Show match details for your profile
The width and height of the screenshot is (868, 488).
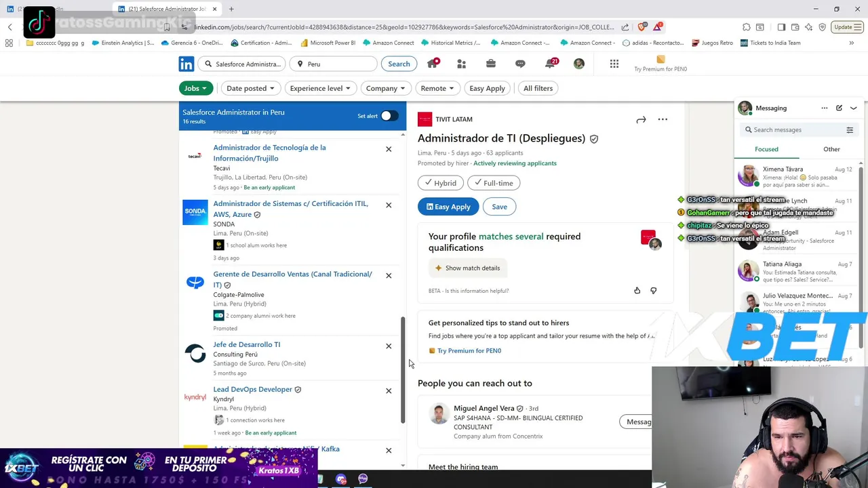click(468, 268)
